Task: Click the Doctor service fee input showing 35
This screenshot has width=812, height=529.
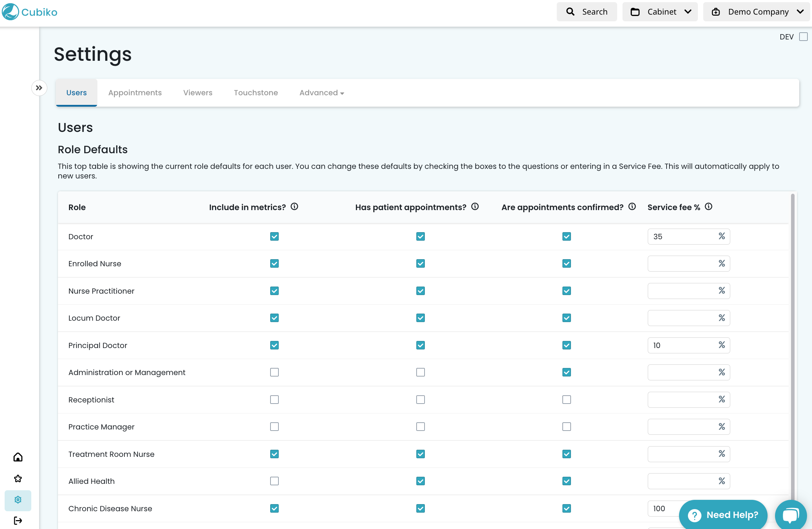Action: pos(688,236)
